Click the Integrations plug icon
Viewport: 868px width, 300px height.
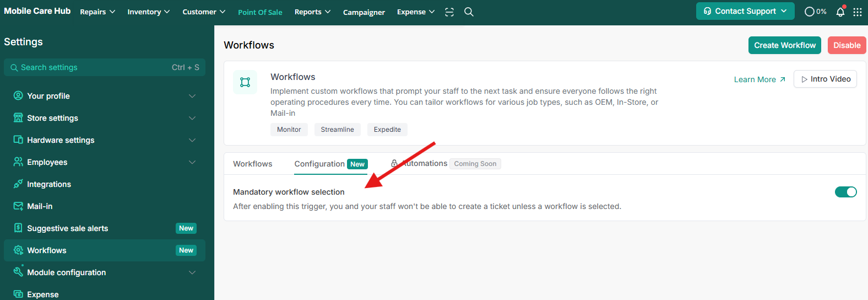point(18,184)
